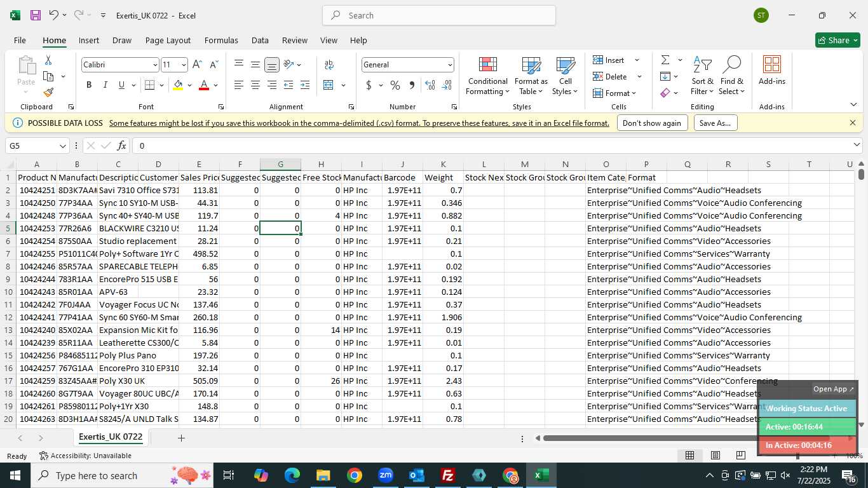The height and width of the screenshot is (488, 868).
Task: Go to the Data ribbon tab
Action: coord(260,40)
